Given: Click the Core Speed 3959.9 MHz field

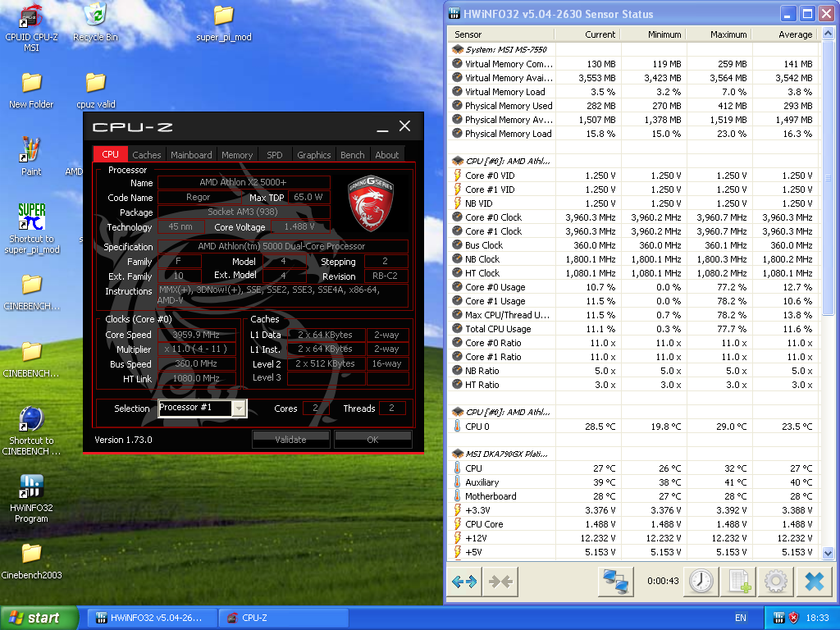Looking at the screenshot, I should [197, 335].
